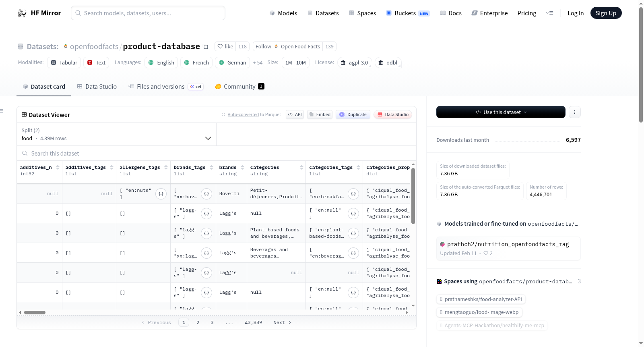Copy dataset name with the copy icon
Viewport: 644px width, 347px height.
click(205, 46)
